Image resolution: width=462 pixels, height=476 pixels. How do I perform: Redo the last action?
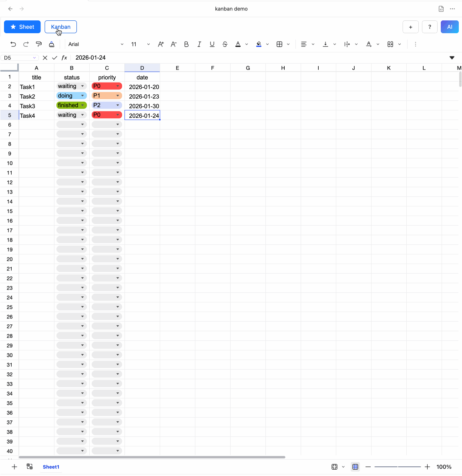click(x=26, y=44)
